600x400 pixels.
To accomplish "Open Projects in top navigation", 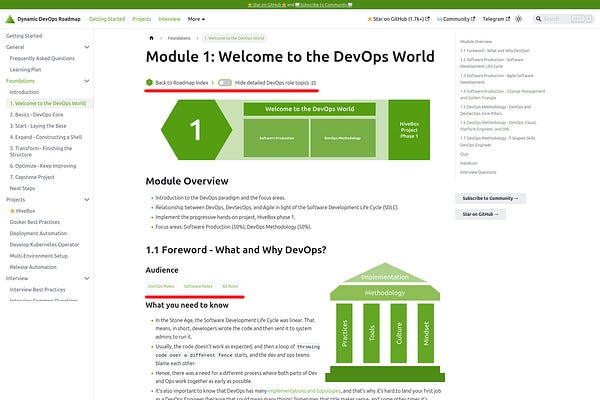I will [142, 19].
